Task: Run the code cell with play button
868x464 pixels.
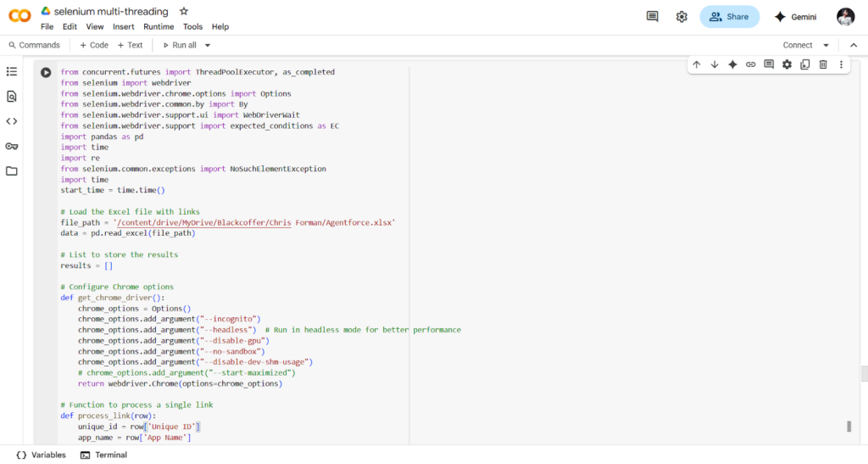Action: 46,73
